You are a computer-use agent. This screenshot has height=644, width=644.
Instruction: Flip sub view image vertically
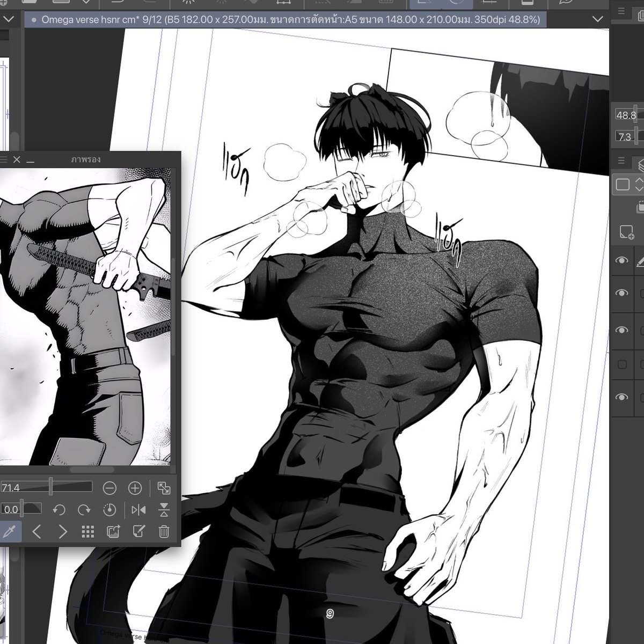point(164,509)
